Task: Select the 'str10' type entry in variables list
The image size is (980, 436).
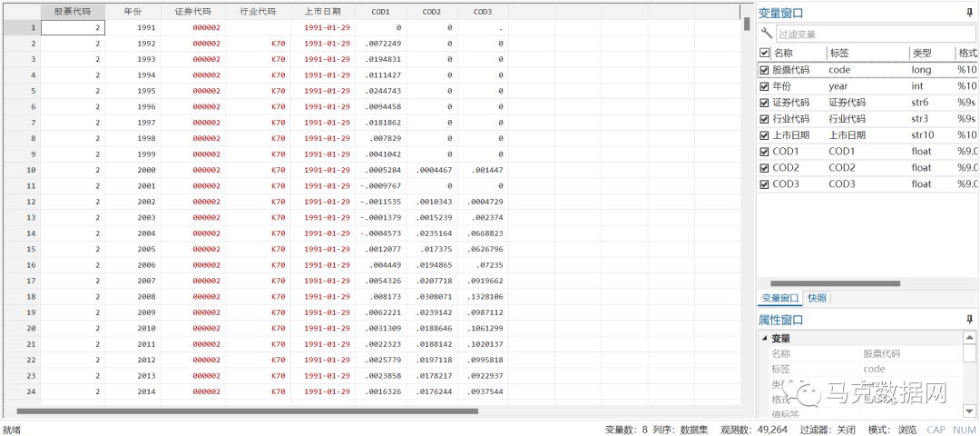Action: coord(923,135)
